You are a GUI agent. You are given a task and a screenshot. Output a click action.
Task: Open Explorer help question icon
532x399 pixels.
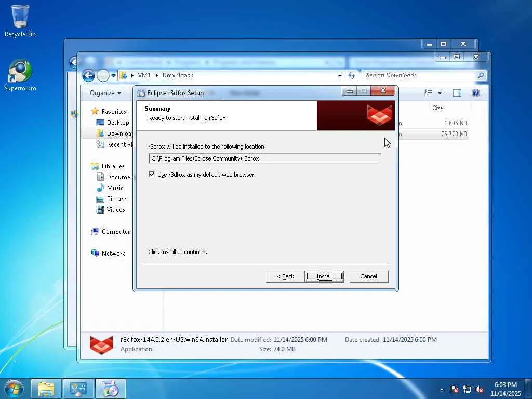[x=476, y=93]
